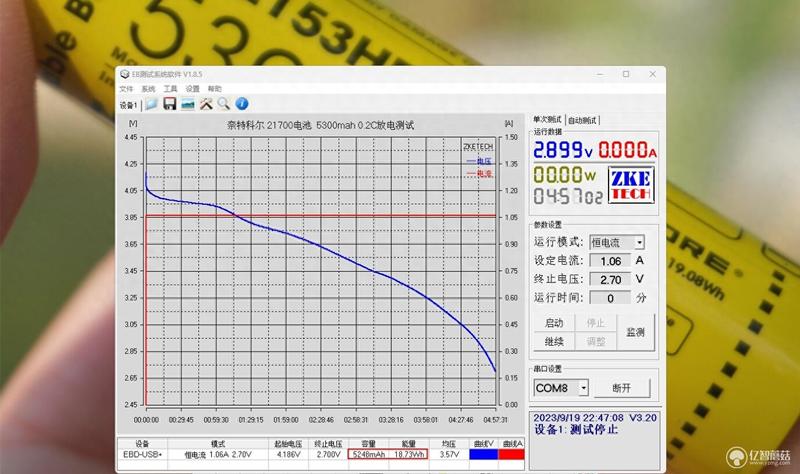
Task: Minimize the EB测试系统软件 window
Action: (600, 74)
